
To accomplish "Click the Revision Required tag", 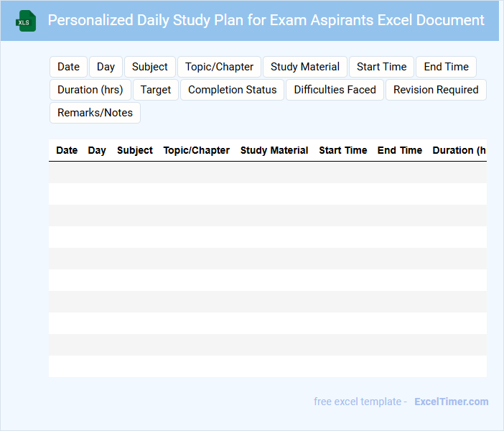I will (436, 90).
